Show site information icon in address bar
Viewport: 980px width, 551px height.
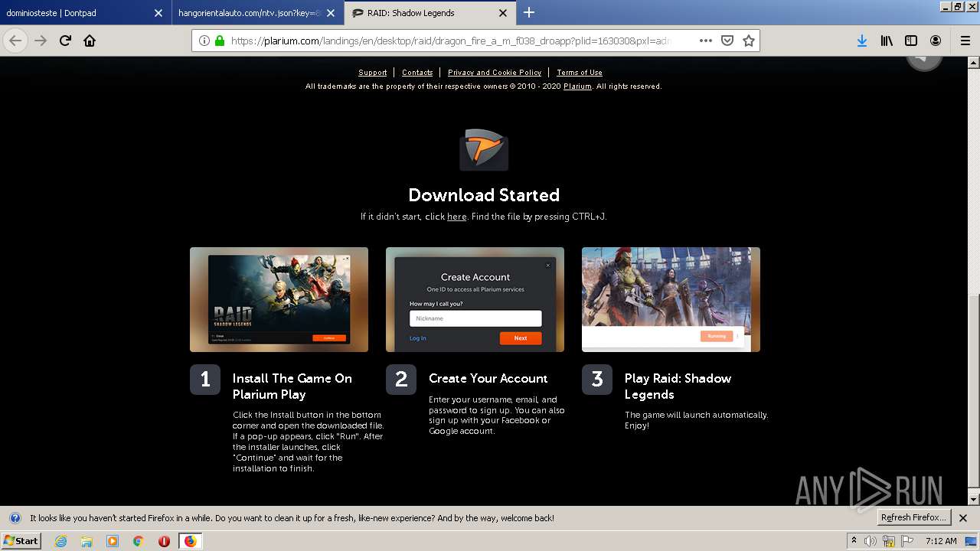coord(204,41)
